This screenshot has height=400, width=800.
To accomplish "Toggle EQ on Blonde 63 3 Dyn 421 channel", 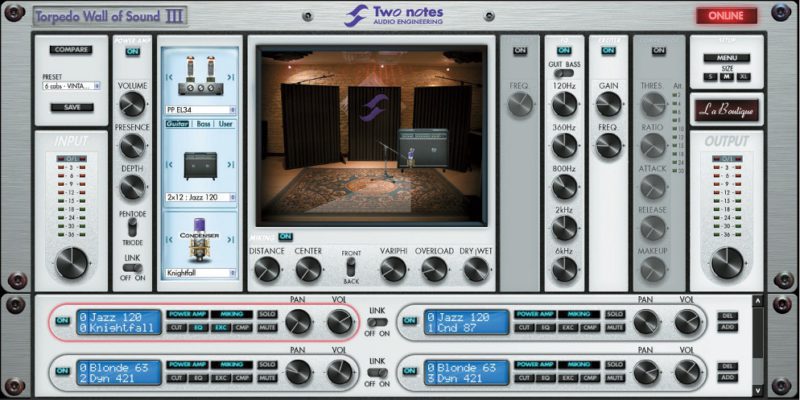I will pyautogui.click(x=545, y=378).
